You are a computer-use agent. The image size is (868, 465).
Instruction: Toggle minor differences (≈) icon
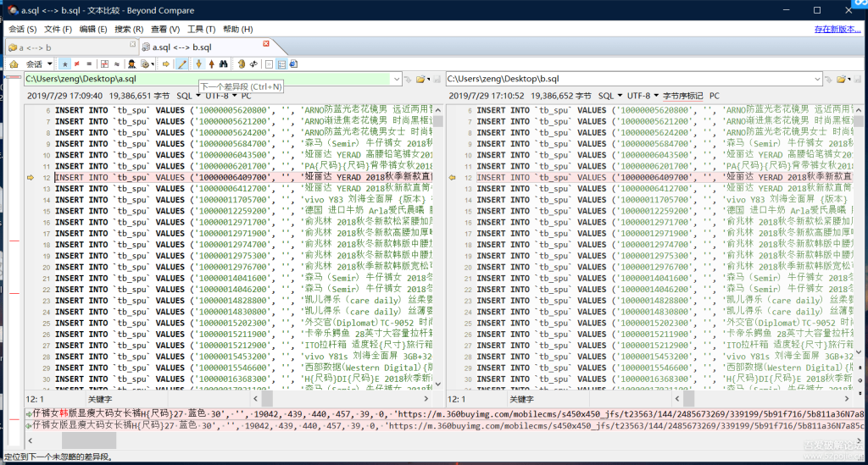116,64
